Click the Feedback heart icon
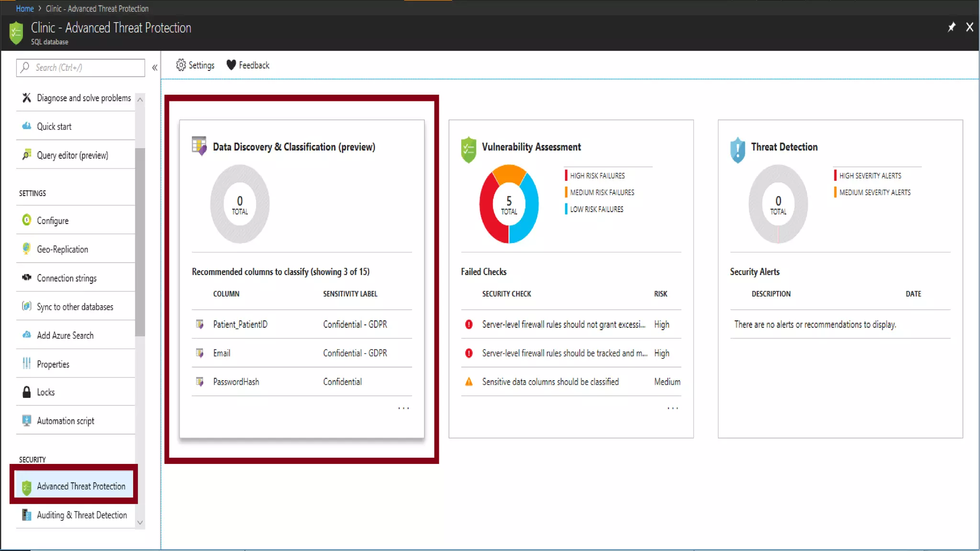This screenshot has height=551, width=980. (231, 65)
